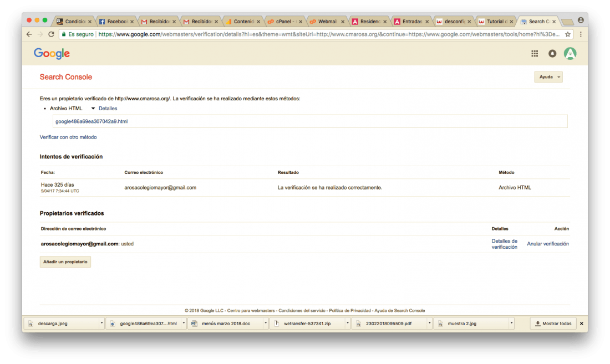Open wetransfer-537341.zip download

point(307,323)
